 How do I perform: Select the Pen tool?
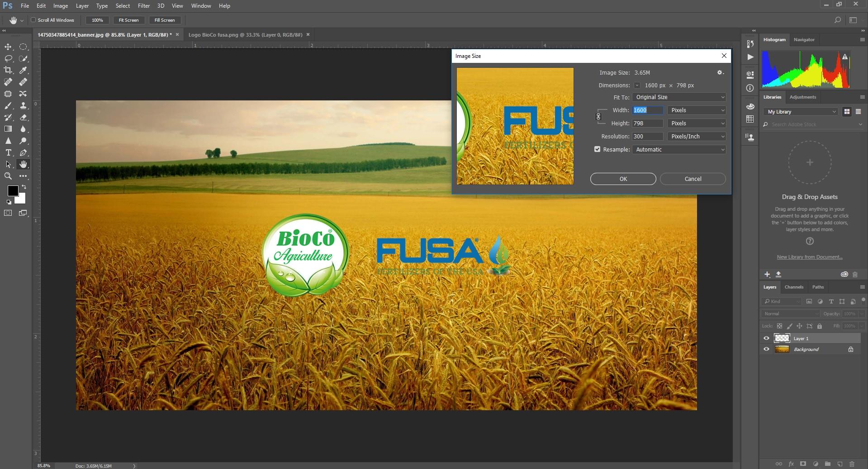23,152
